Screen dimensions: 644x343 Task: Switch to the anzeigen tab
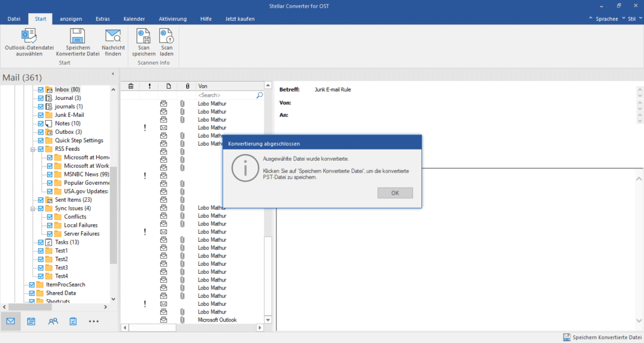[x=70, y=19]
